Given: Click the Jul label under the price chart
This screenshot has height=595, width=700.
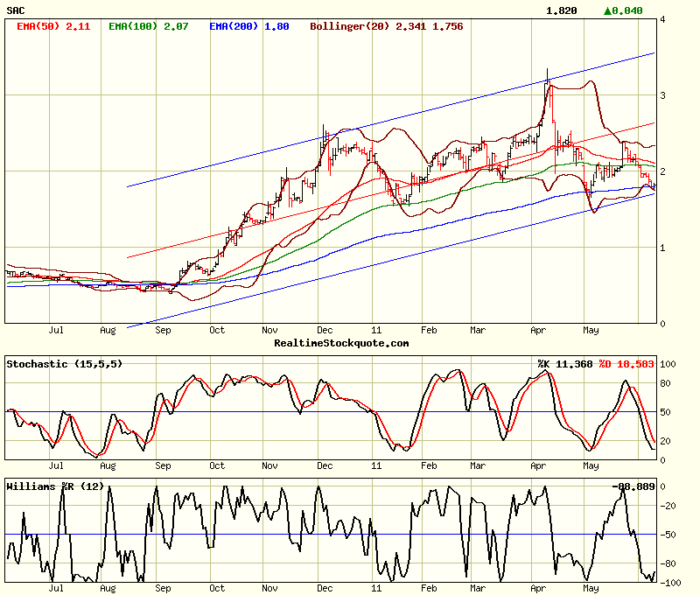Looking at the screenshot, I should [56, 330].
